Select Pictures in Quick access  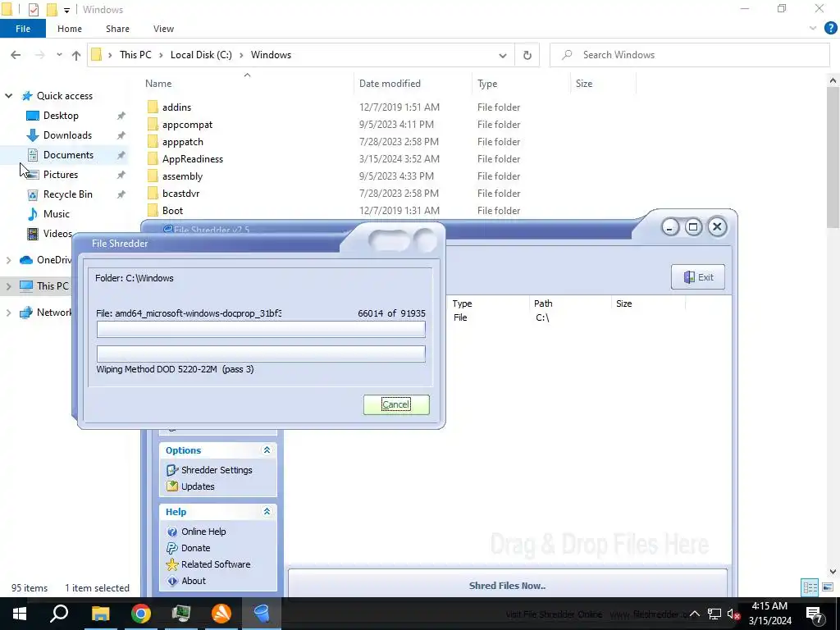point(61,175)
